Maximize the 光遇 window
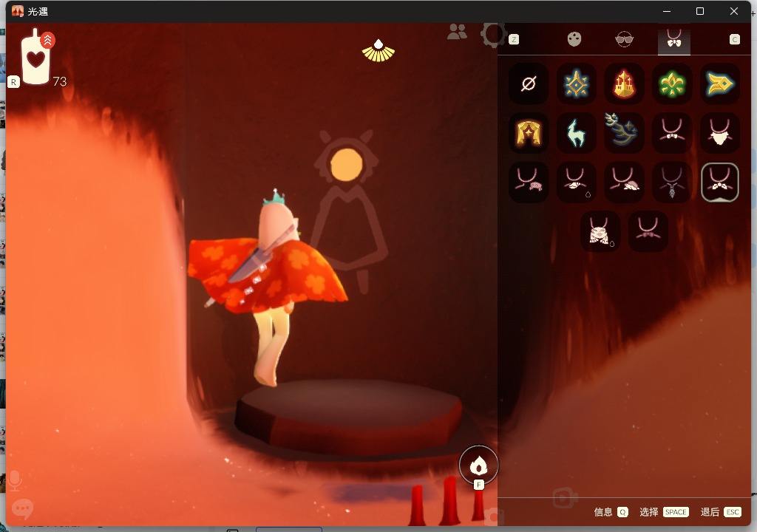This screenshot has height=532, width=757. 700,11
